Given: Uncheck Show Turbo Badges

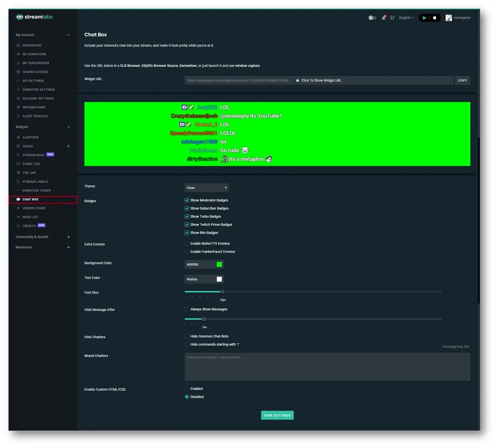Looking at the screenshot, I should point(187,216).
